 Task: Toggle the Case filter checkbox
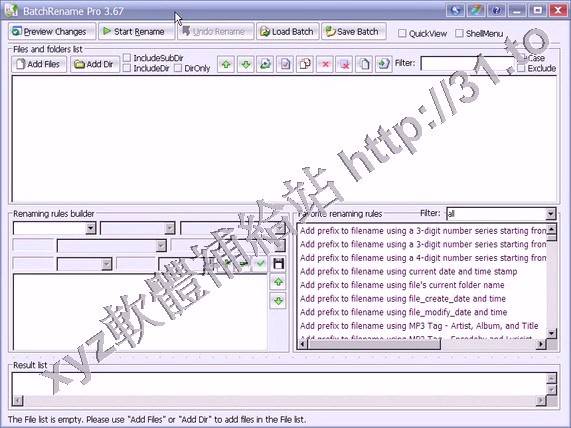coord(521,58)
